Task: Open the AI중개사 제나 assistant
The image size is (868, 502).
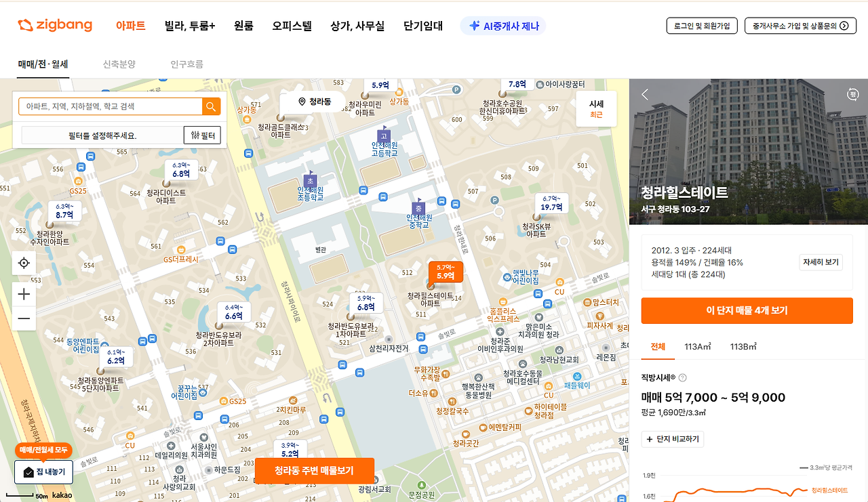Action: pos(503,26)
